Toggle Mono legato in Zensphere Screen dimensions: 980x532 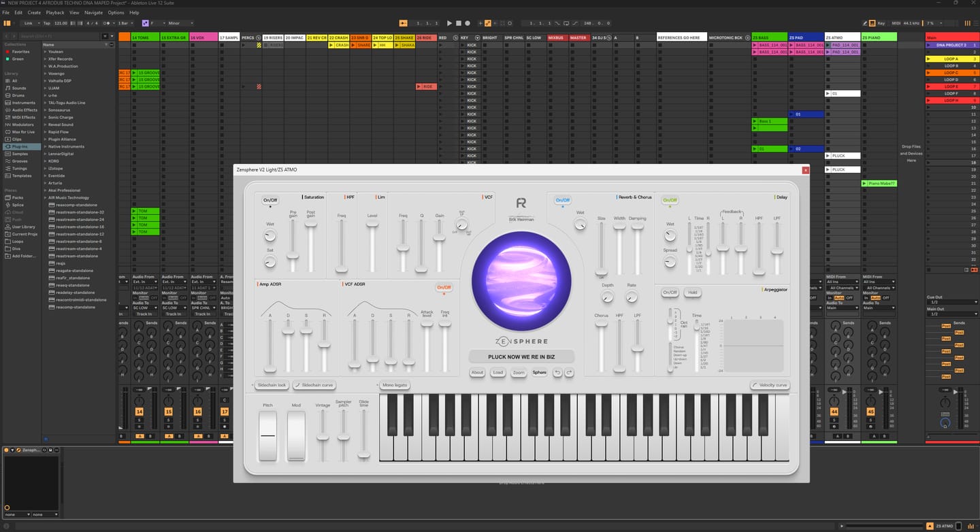tap(394, 385)
